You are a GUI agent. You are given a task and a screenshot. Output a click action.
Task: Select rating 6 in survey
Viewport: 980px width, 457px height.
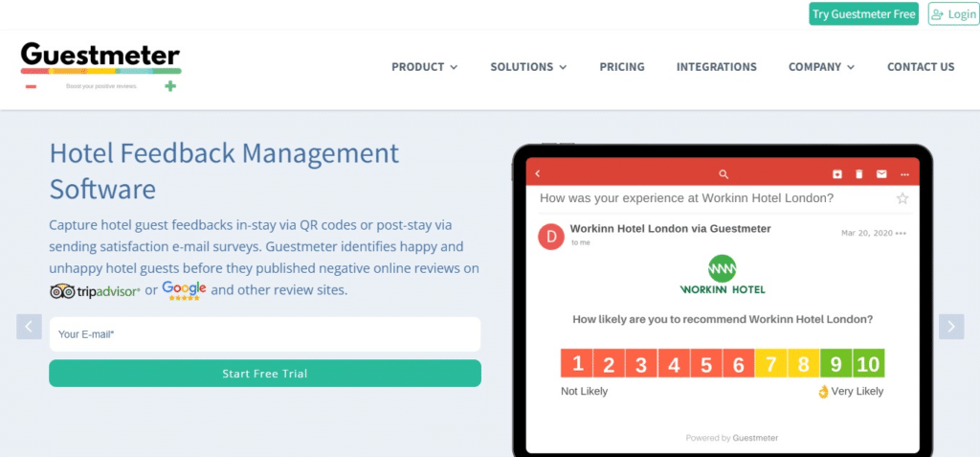tap(739, 363)
